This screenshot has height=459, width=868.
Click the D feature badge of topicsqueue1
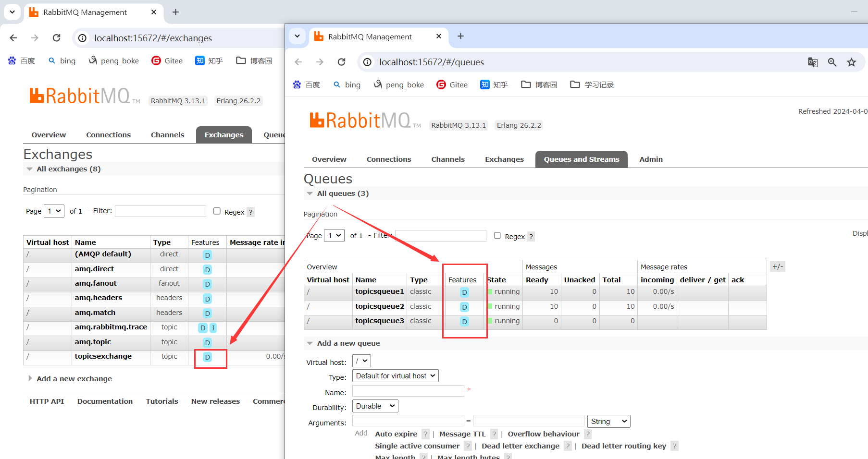464,292
